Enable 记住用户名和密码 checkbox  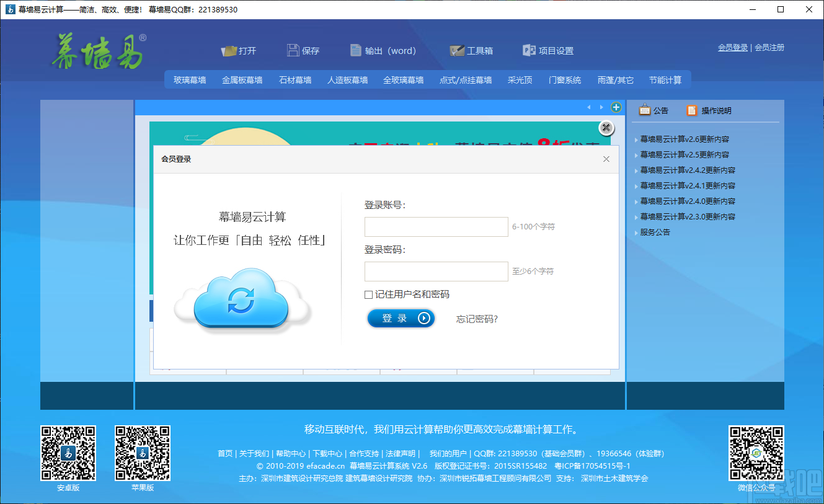pyautogui.click(x=368, y=294)
